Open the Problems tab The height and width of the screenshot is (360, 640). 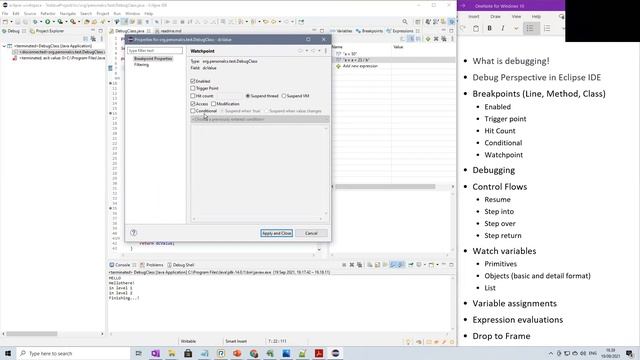click(151, 265)
